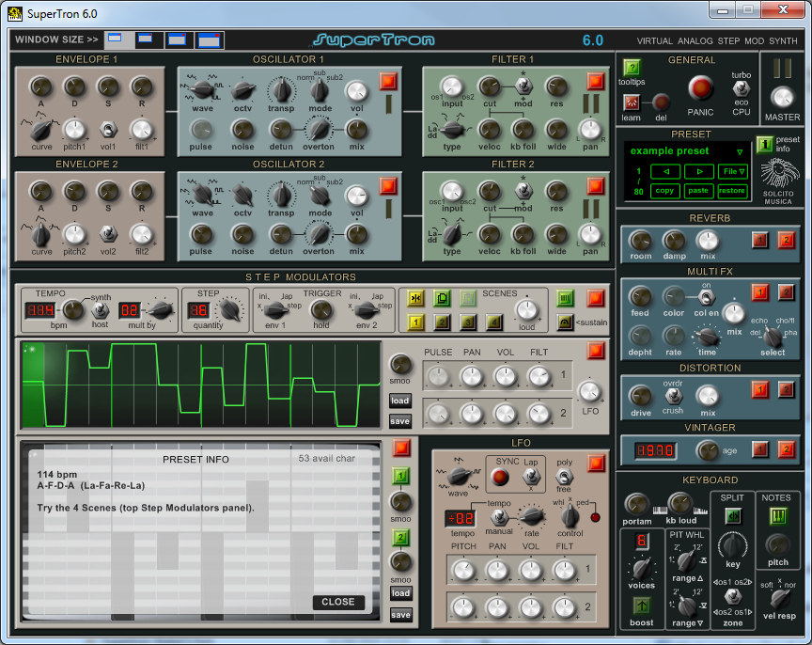Flip the Distortion ovrdr/crush switch
812x645 pixels.
point(673,397)
